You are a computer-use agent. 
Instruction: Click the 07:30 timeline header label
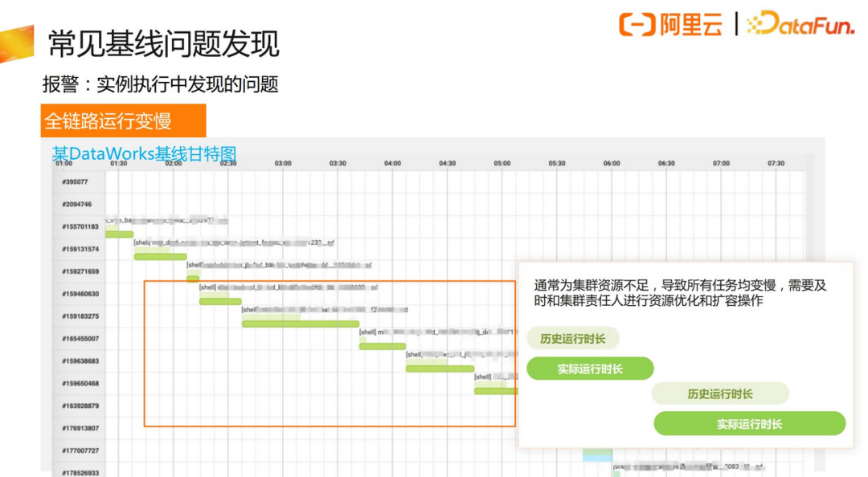[776, 163]
